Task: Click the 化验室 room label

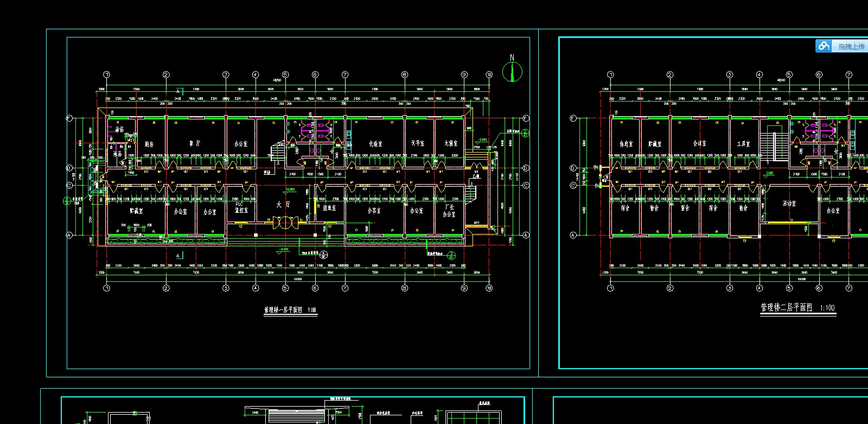Action: [x=375, y=144]
